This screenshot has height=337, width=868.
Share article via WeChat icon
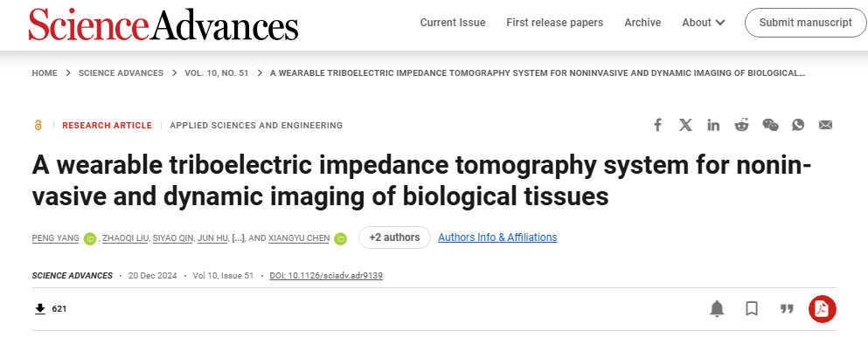click(770, 125)
